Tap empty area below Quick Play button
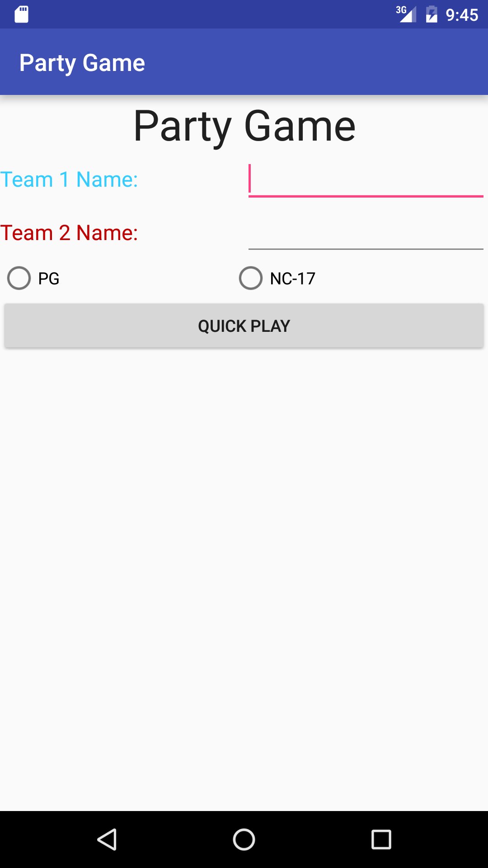 244,579
